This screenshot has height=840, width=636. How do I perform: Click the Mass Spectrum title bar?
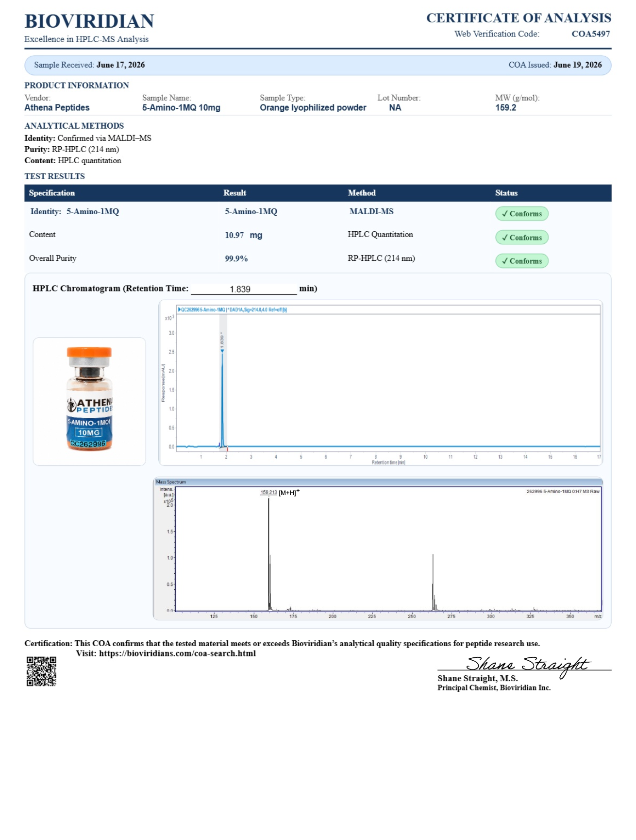coord(378,482)
